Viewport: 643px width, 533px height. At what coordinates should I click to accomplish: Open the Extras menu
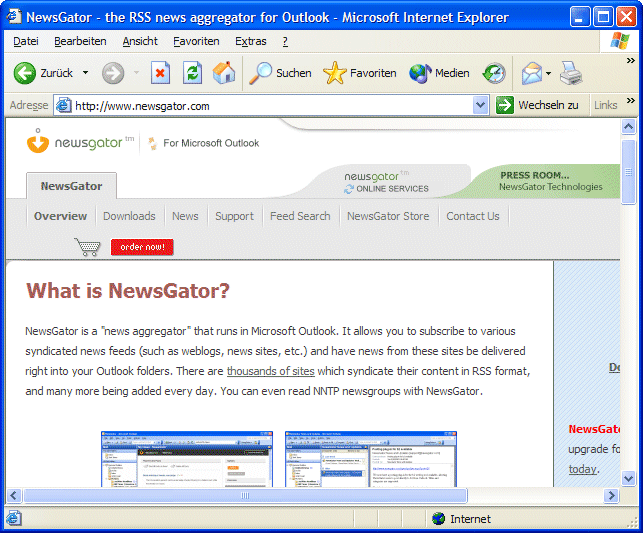click(251, 41)
